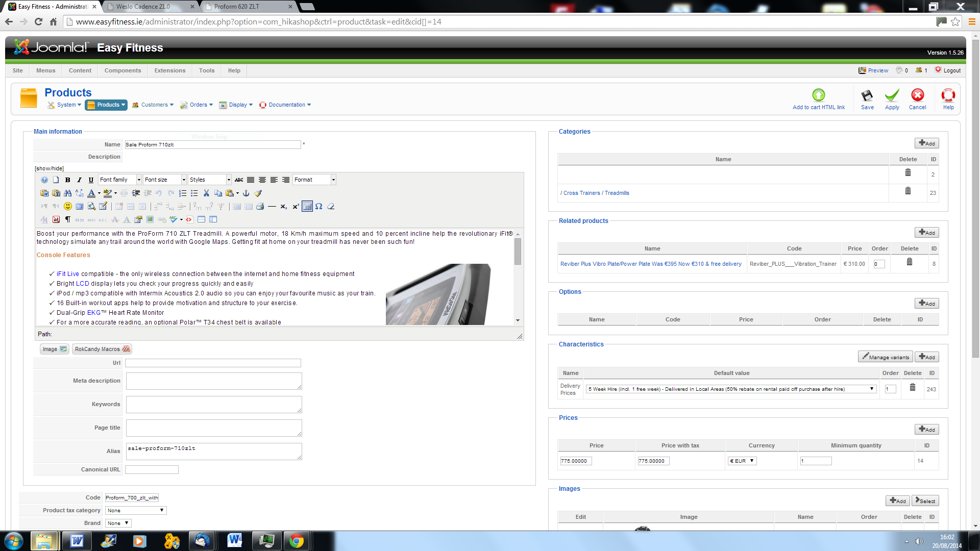980x551 pixels.
Task: Open the Components menu
Action: 122,70
